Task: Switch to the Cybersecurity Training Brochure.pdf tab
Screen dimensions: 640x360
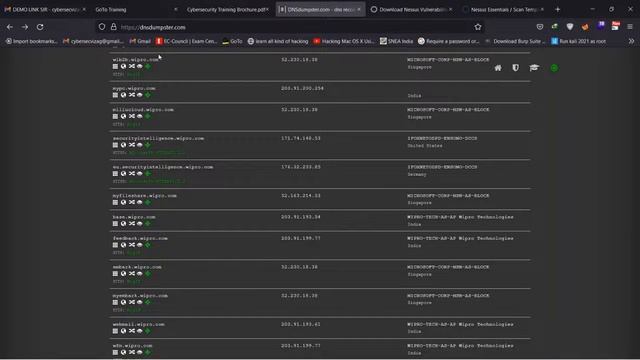Action: tap(228, 9)
